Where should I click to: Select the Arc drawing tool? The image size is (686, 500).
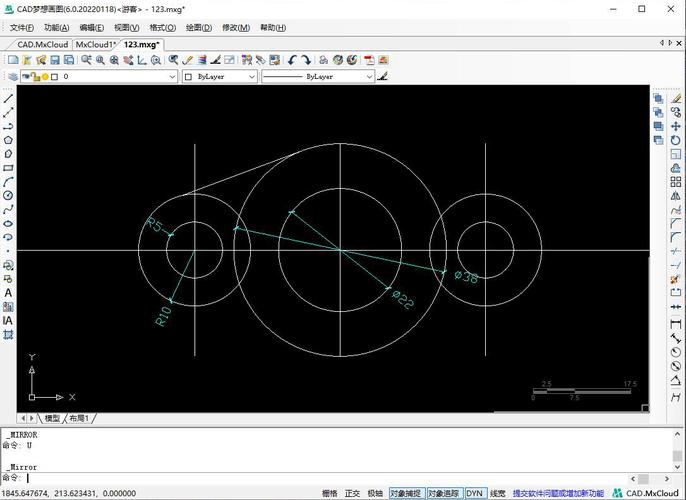coord(8,182)
